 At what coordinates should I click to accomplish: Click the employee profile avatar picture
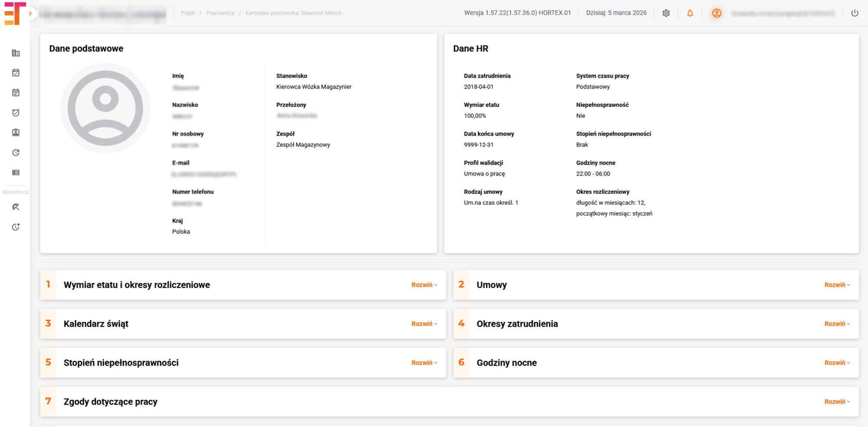point(105,108)
